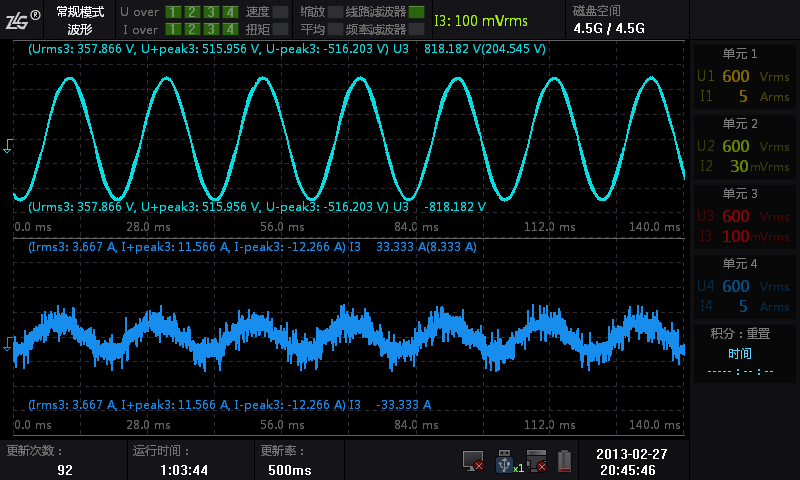The width and height of the screenshot is (800, 480).
Task: Click the I2 30 mVrms range setting
Action: [x=744, y=166]
